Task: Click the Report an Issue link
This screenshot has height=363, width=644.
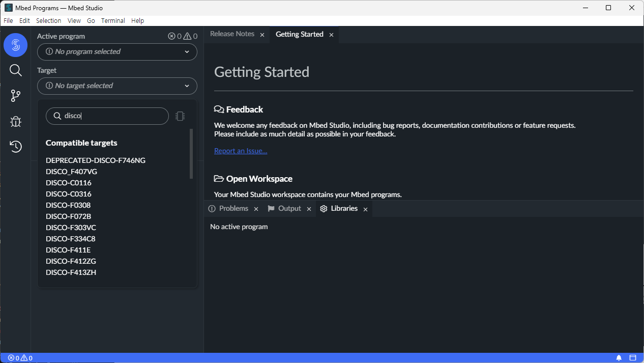Action: click(x=241, y=151)
